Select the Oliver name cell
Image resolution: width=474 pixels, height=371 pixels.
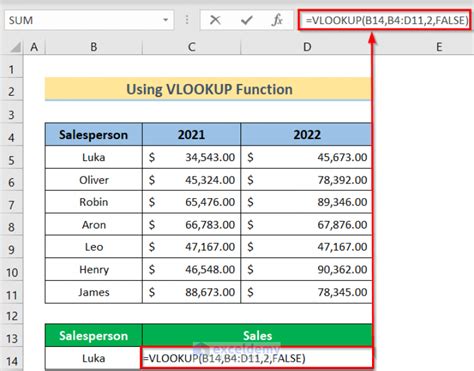point(94,180)
